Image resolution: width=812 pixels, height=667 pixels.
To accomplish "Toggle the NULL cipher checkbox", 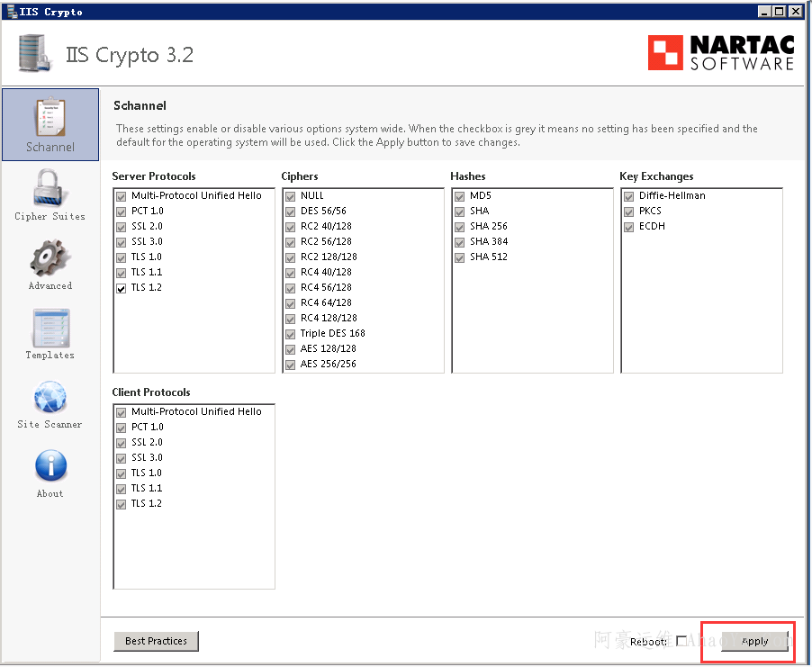I will tap(291, 197).
